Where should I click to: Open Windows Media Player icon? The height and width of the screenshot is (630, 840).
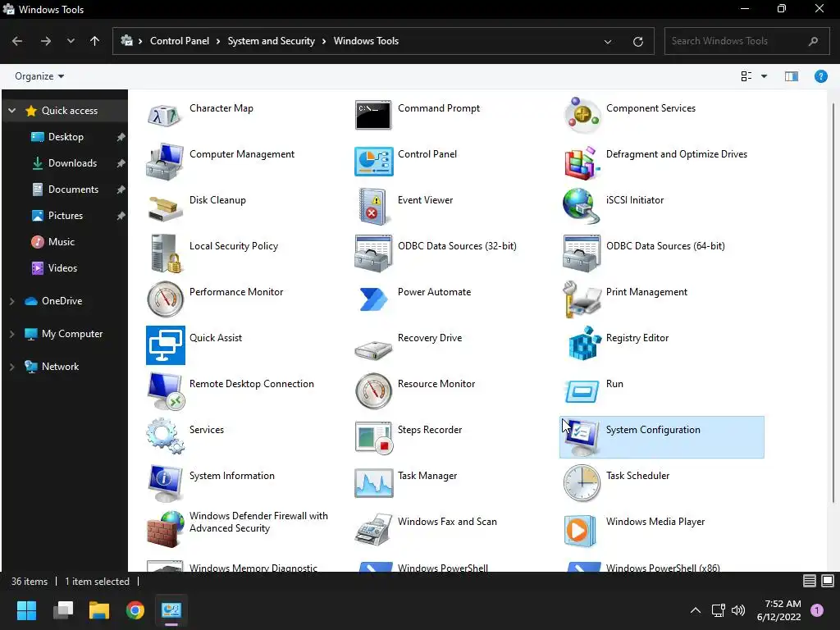(x=582, y=531)
